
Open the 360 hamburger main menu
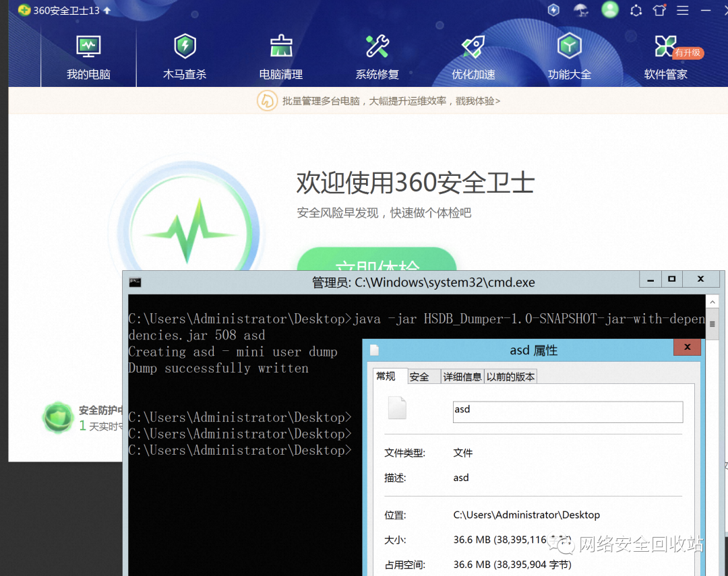(x=682, y=10)
